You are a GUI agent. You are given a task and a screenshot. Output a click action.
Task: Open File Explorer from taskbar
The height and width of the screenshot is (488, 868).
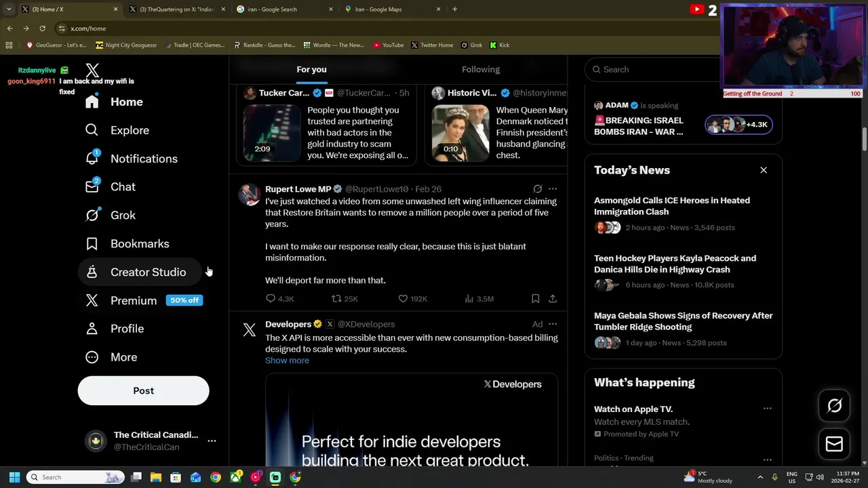pyautogui.click(x=155, y=477)
